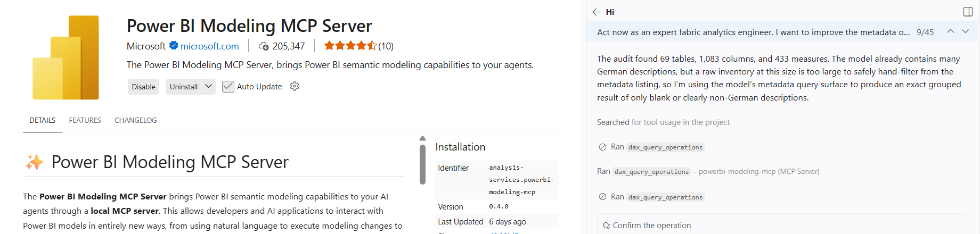Click the '– powerbi-modeling-mcp (MCP Server)' text

[x=756, y=171]
